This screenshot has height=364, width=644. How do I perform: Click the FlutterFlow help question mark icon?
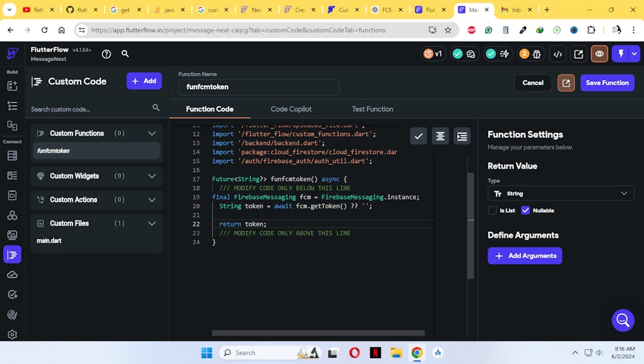[106, 54]
